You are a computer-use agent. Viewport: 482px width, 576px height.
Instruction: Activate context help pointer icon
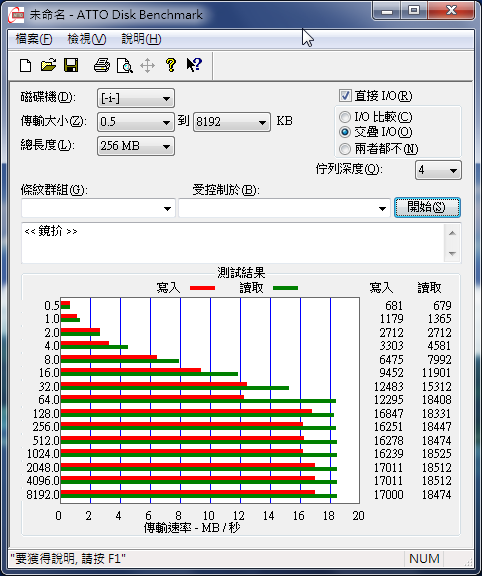(x=194, y=65)
